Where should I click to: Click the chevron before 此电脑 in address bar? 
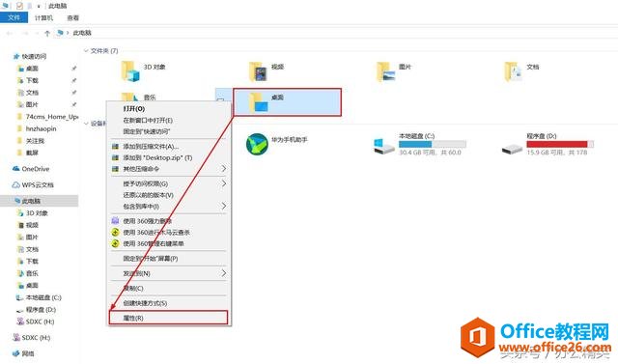pos(68,33)
